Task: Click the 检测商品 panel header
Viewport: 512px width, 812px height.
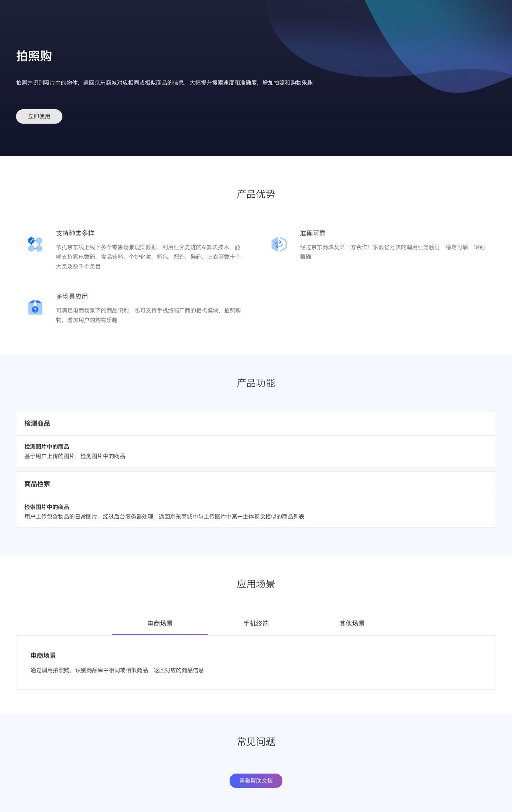Action: 256,423
